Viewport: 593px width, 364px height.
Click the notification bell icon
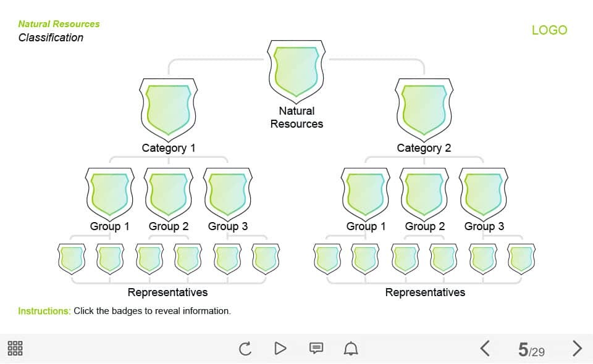click(351, 348)
